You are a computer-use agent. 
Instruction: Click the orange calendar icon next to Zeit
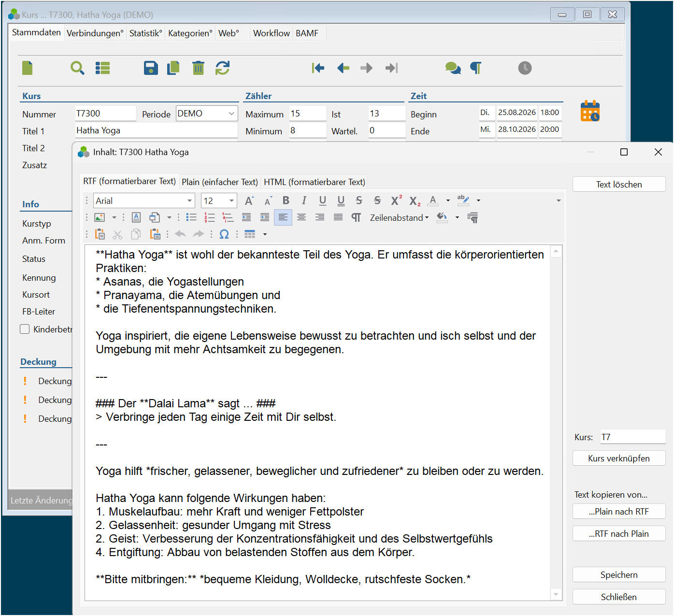[x=590, y=111]
